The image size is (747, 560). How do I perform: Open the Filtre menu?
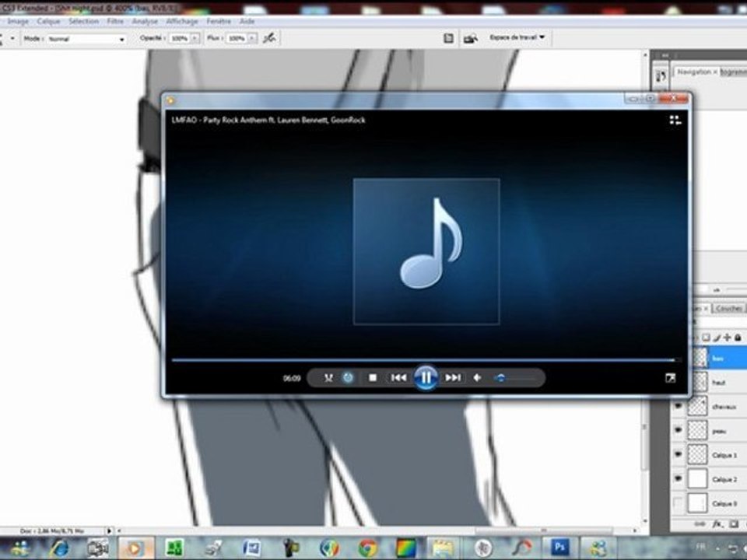point(115,22)
